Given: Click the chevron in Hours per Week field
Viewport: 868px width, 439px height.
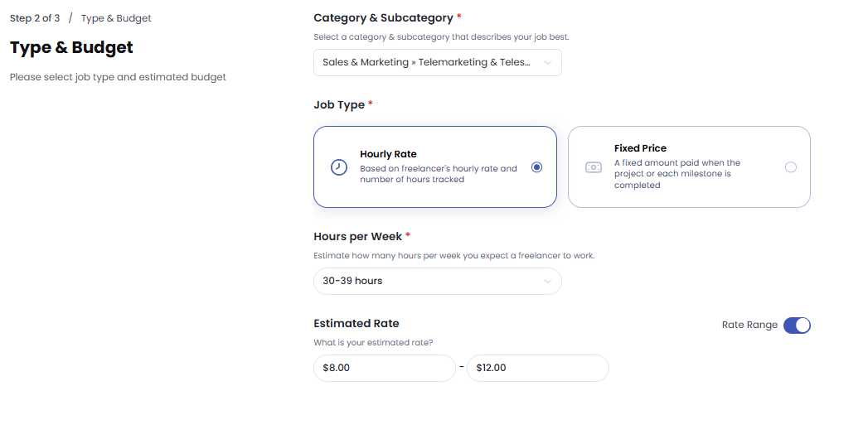Looking at the screenshot, I should point(547,282).
